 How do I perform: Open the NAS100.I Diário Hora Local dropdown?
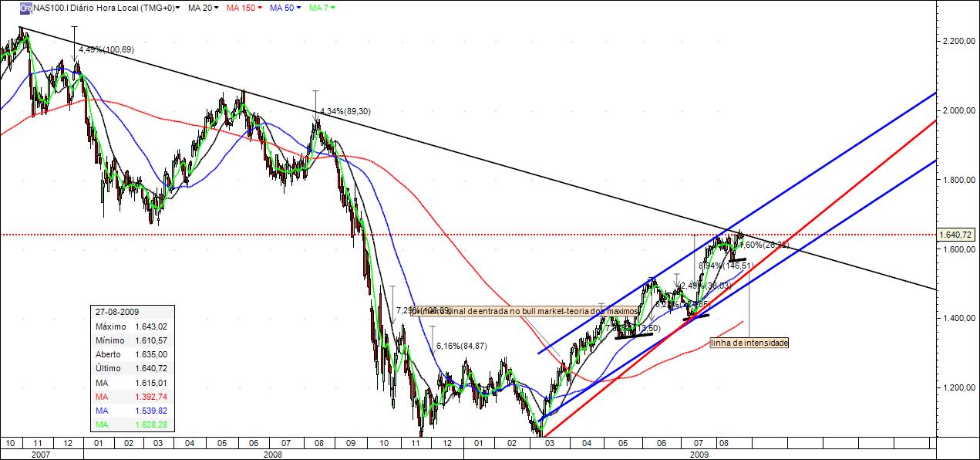[107, 8]
